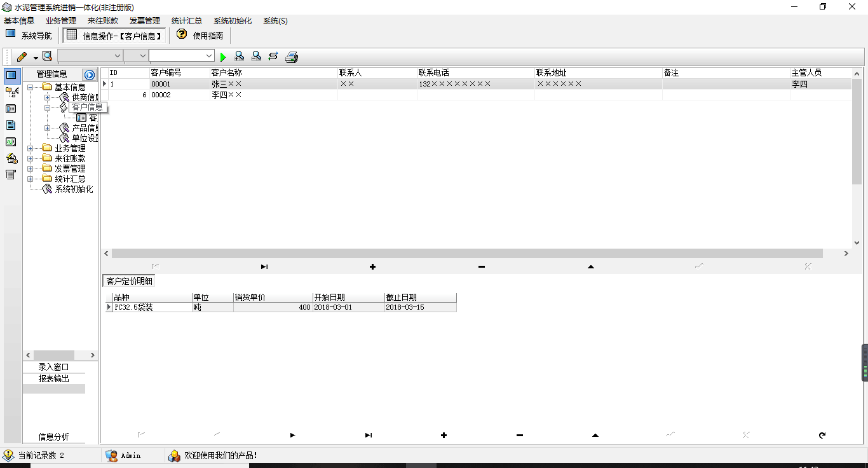Select the 客户定价明细 tab

[129, 281]
